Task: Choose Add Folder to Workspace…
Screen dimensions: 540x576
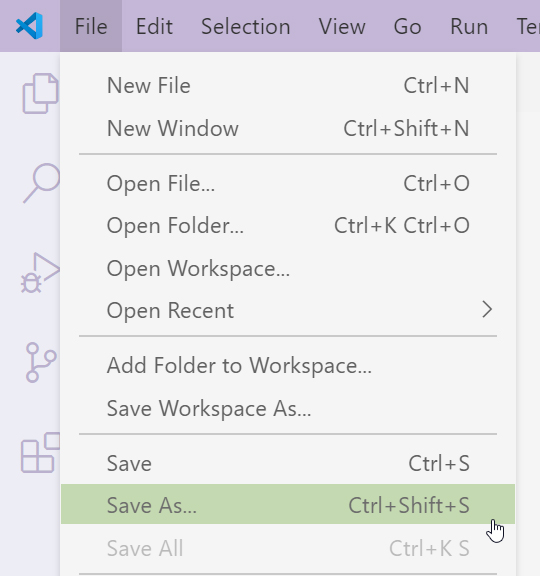Action: [288, 365]
